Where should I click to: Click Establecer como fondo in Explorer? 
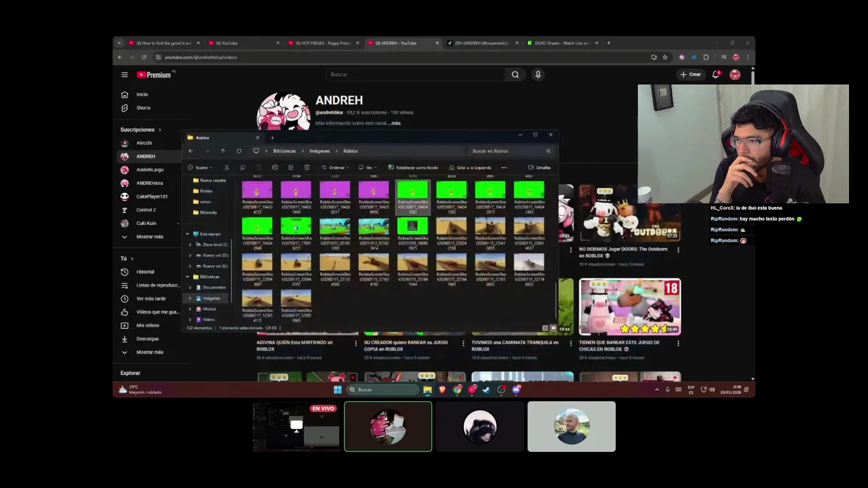tap(413, 167)
